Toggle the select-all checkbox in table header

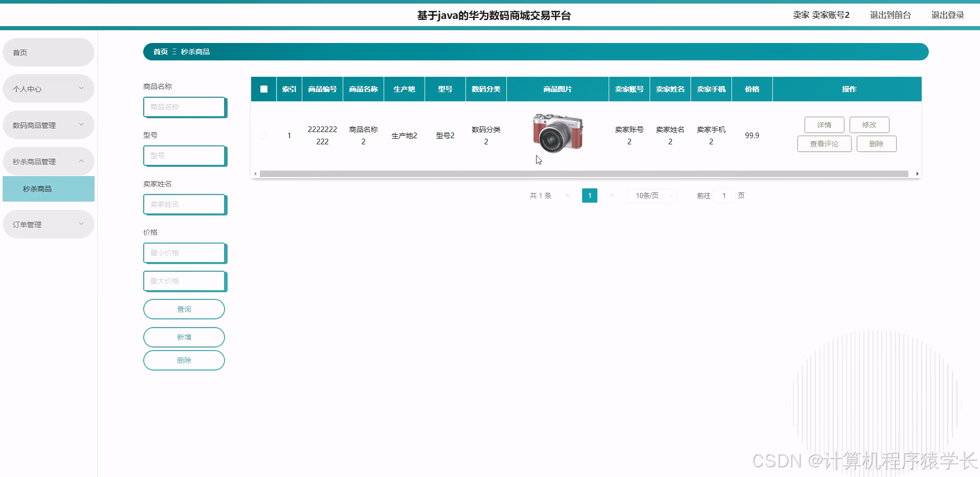[264, 89]
